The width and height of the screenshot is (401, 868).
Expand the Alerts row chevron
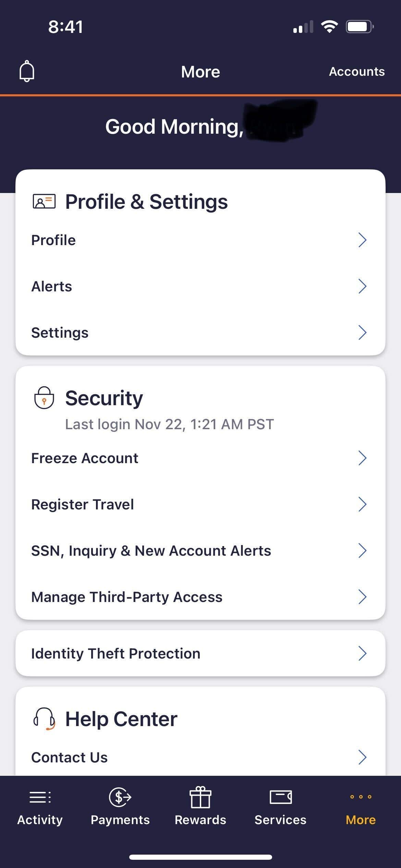pos(362,286)
